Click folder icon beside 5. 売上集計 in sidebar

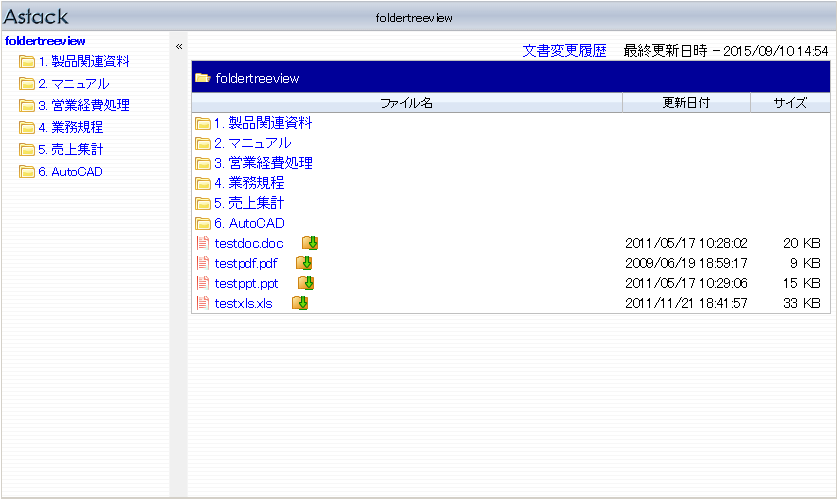click(27, 150)
